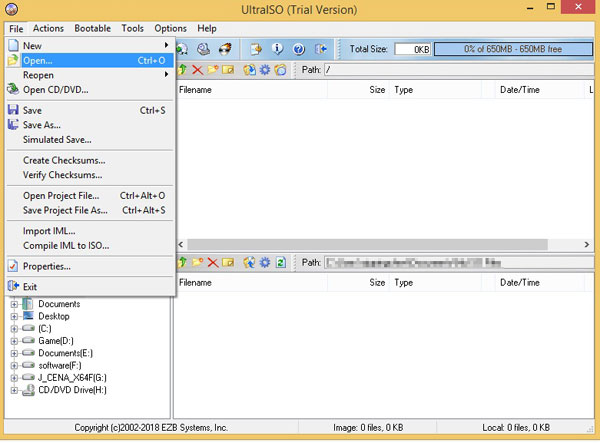Click the Exit door icon in the main toolbar
The height and width of the screenshot is (443, 600).
pos(320,49)
